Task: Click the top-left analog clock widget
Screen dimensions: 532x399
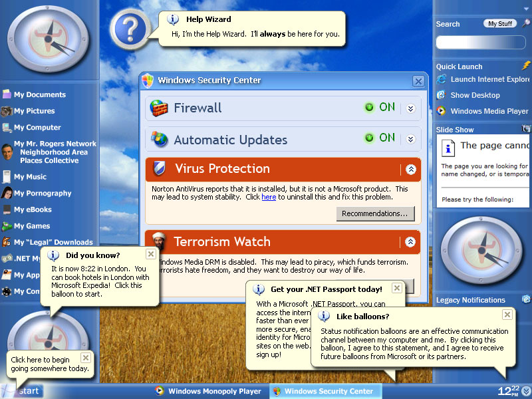Action: coord(48,39)
